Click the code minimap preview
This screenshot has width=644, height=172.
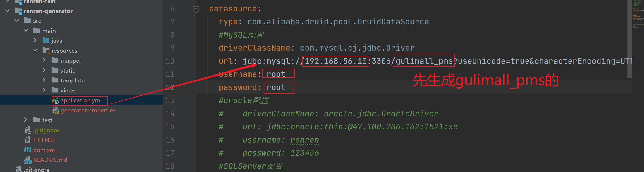pyautogui.click(x=638, y=15)
